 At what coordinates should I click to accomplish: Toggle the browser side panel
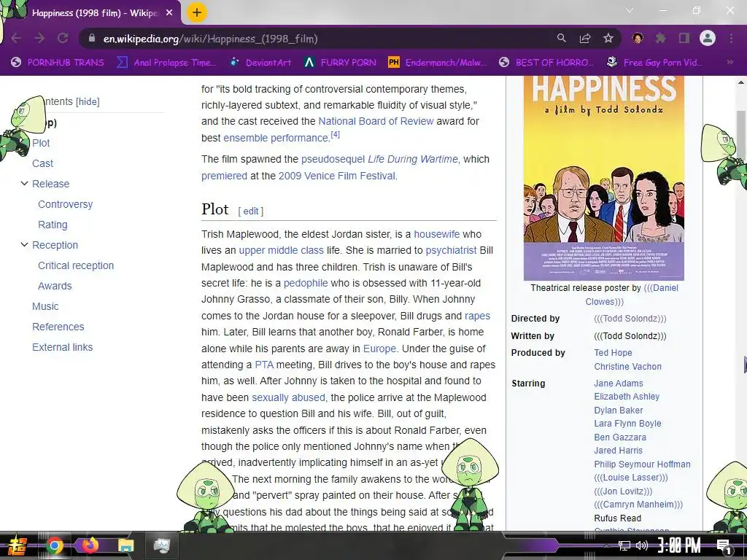(x=684, y=38)
